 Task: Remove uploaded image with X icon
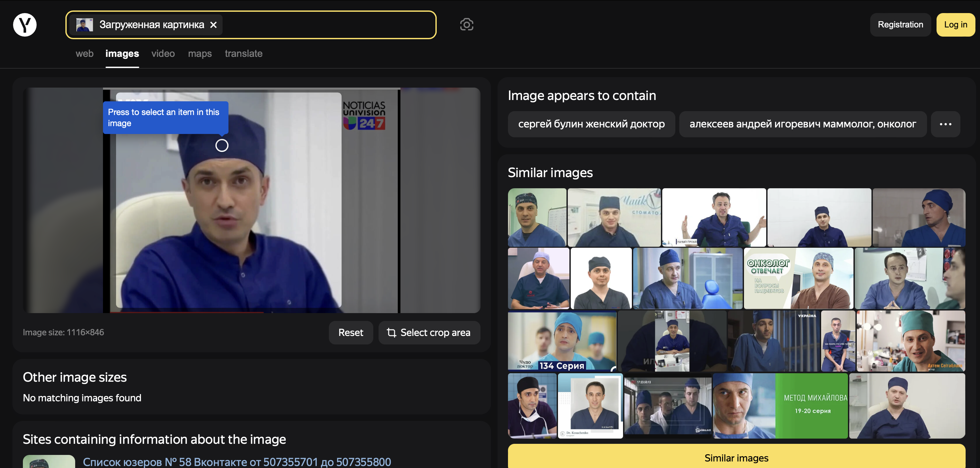(213, 25)
